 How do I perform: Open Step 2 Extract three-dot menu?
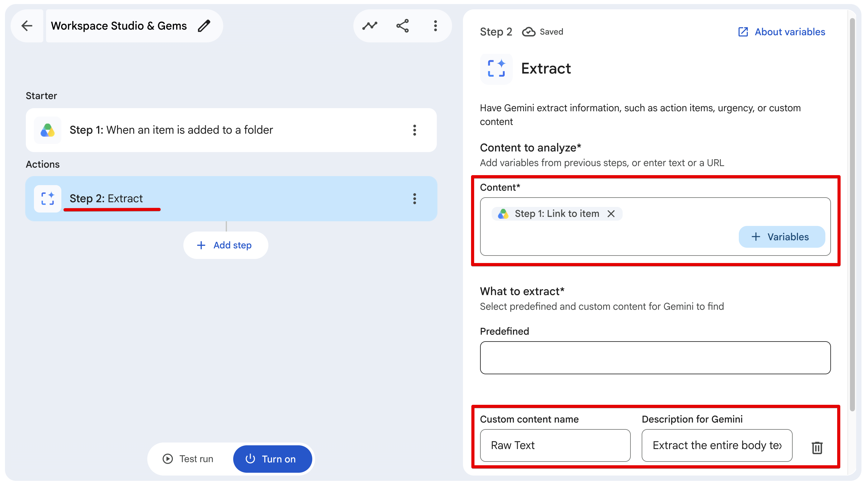tap(414, 199)
